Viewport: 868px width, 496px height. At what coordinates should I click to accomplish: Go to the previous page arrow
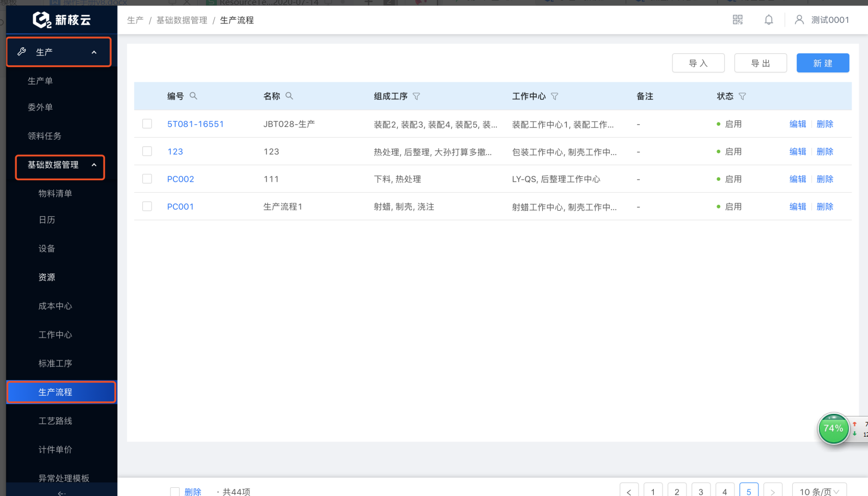point(629,491)
